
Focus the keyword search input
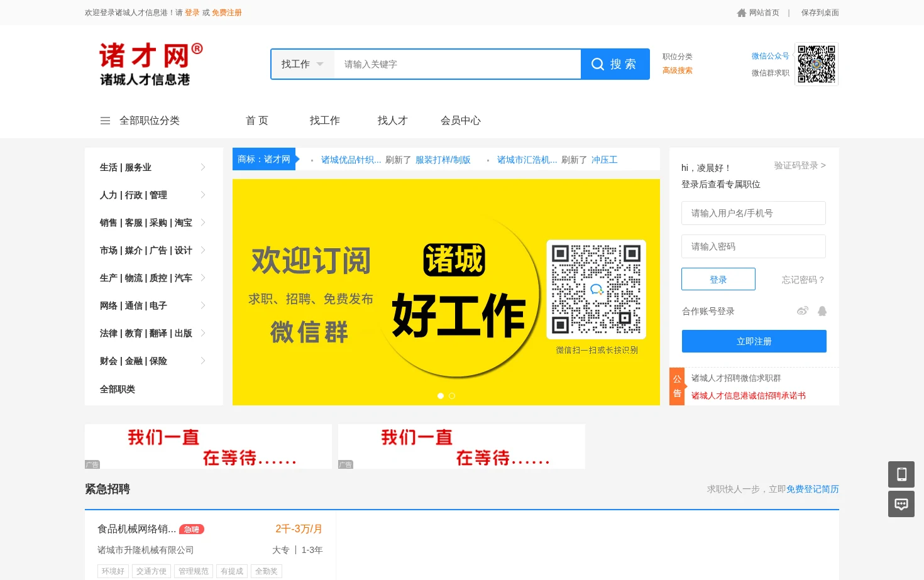click(458, 64)
